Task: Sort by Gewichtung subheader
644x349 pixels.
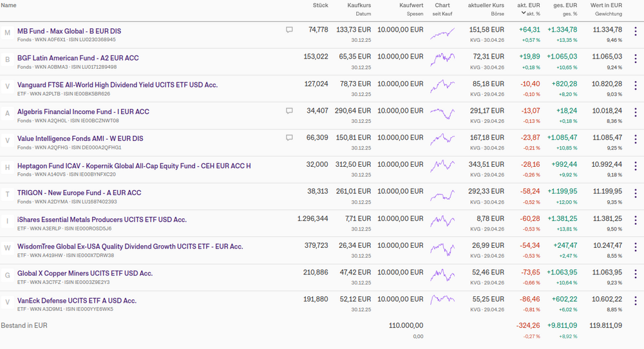Action: click(x=609, y=14)
